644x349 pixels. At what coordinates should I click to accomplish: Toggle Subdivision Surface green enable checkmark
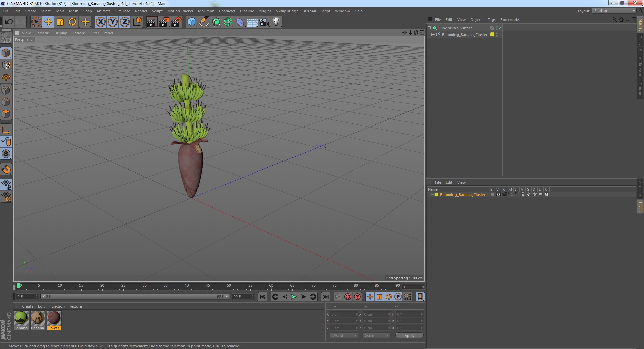point(500,28)
